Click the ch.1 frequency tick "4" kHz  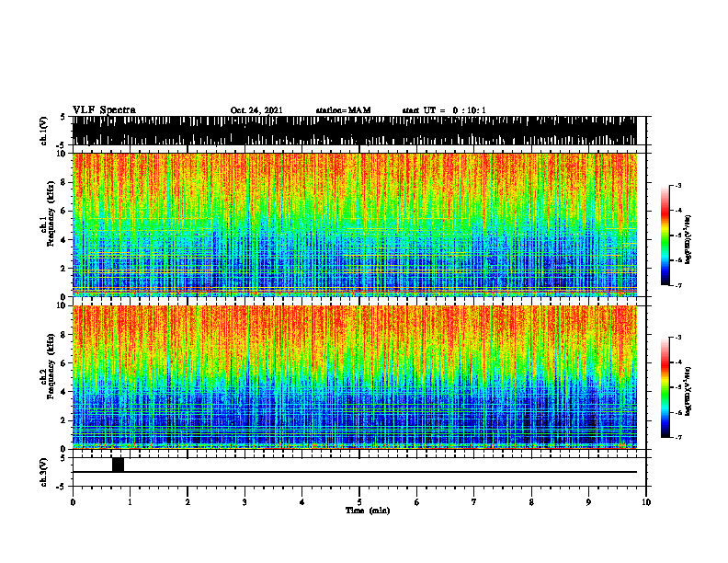[x=63, y=240]
